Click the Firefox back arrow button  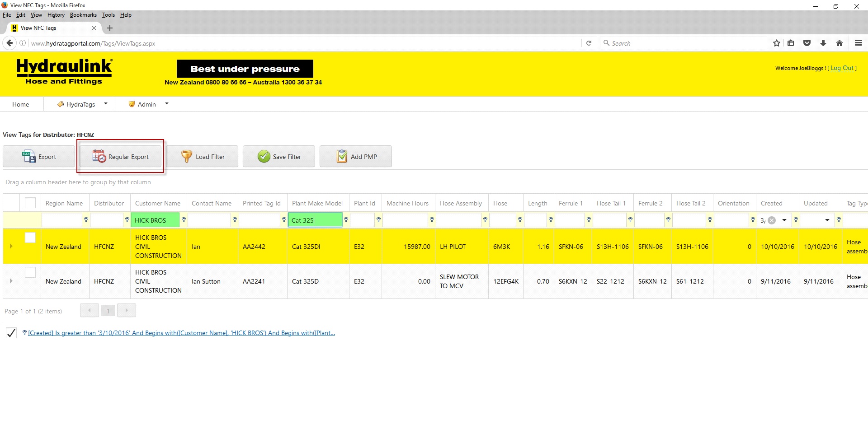click(9, 43)
